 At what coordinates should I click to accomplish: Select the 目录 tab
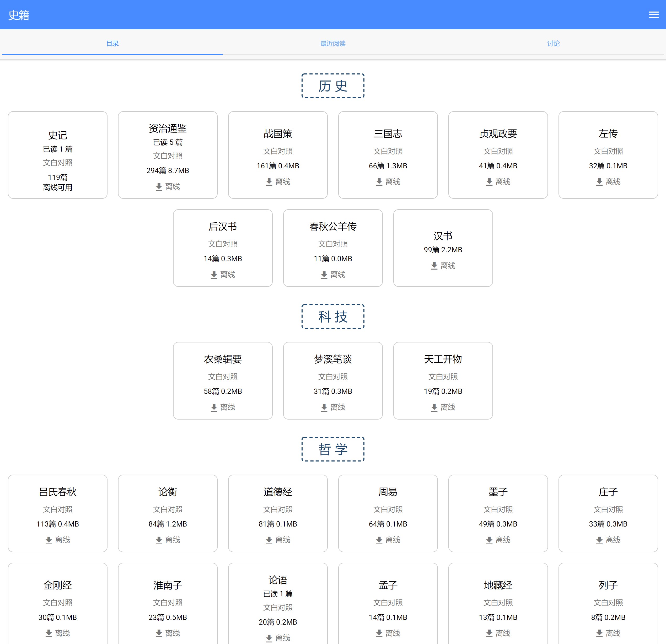pos(112,44)
